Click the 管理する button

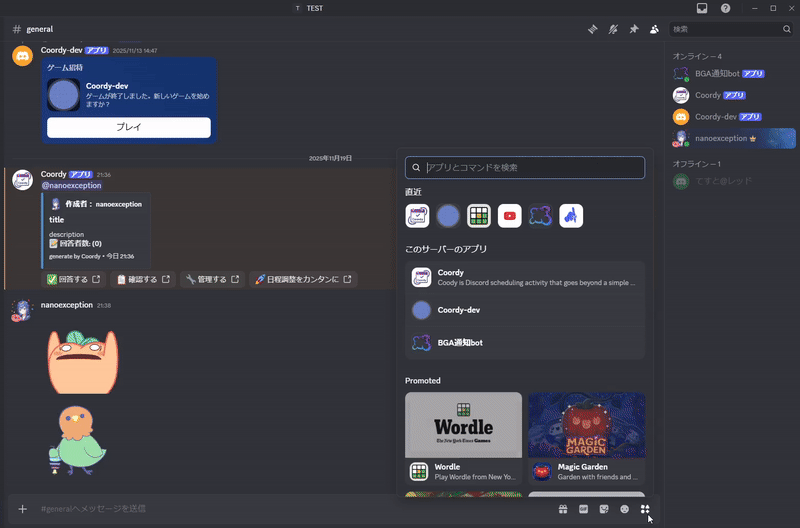[x=212, y=279]
